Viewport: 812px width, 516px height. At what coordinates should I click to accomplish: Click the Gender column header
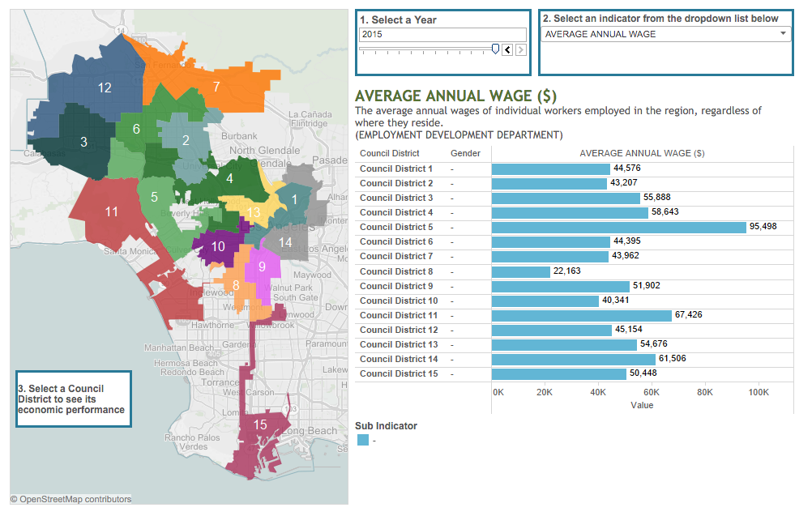point(465,153)
